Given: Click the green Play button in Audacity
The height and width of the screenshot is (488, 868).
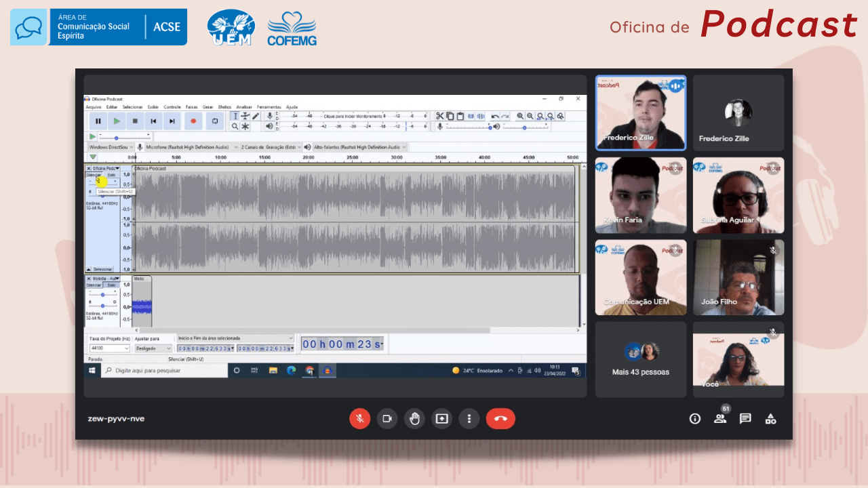Looking at the screenshot, I should pos(117,121).
